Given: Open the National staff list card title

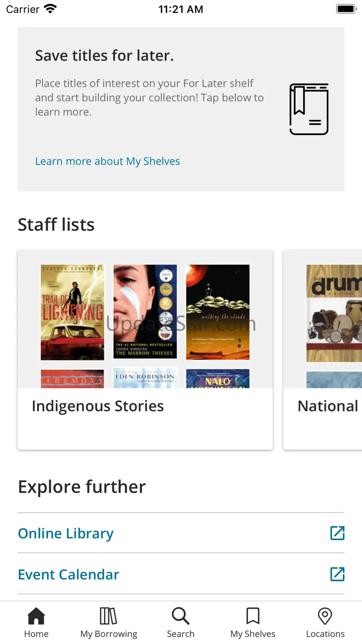Looking at the screenshot, I should click(x=328, y=406).
